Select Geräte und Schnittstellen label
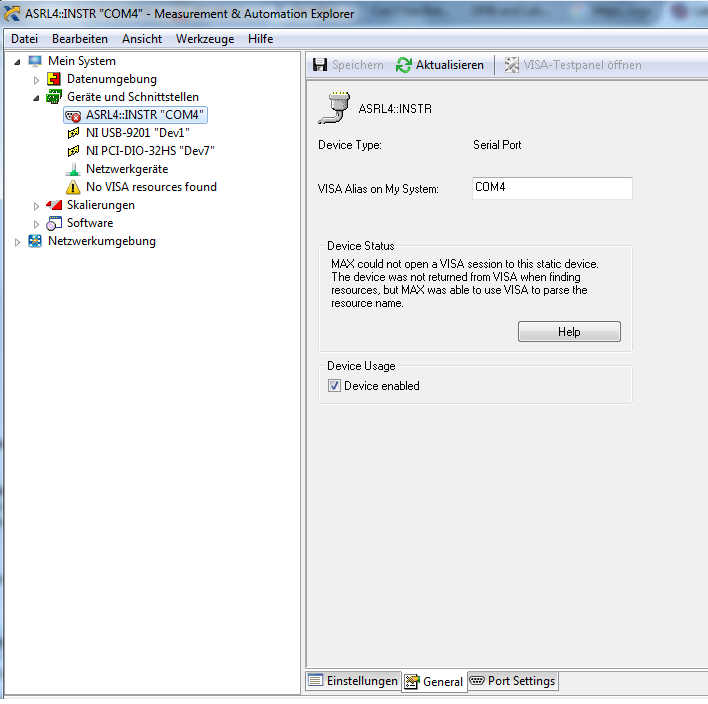Screen dimensions: 708x704 pyautogui.click(x=133, y=97)
